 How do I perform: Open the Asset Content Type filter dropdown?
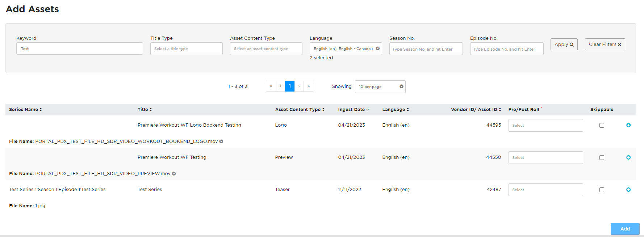coord(266,48)
